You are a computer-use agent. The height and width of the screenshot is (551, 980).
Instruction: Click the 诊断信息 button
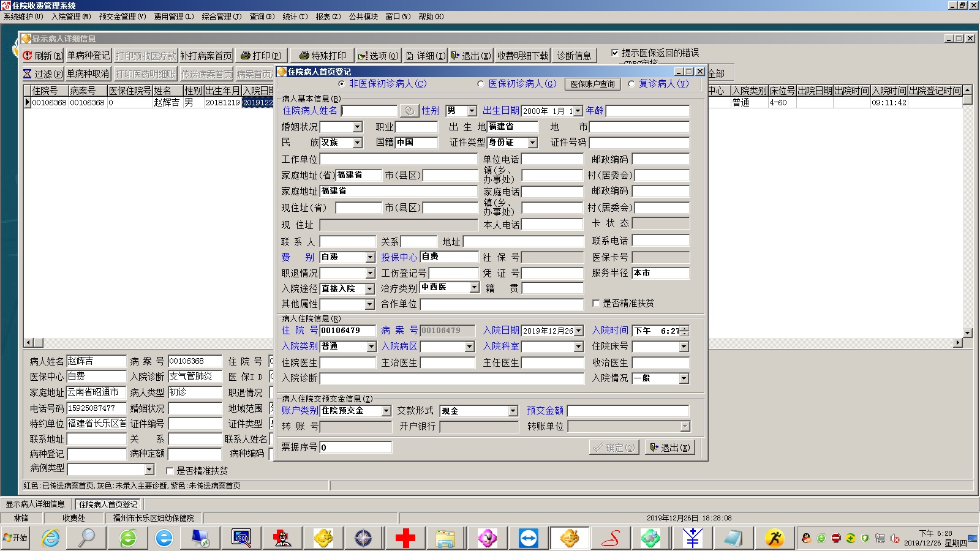click(574, 56)
